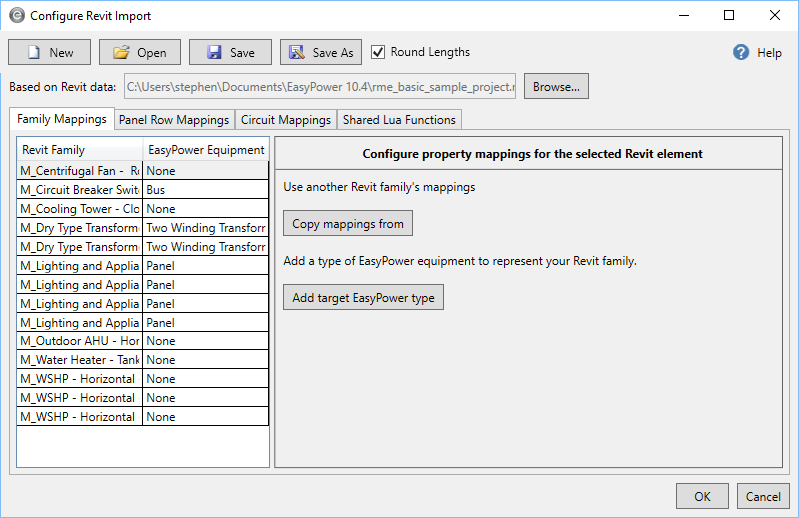
Task: Click the app icon in the title bar
Action: click(x=16, y=16)
